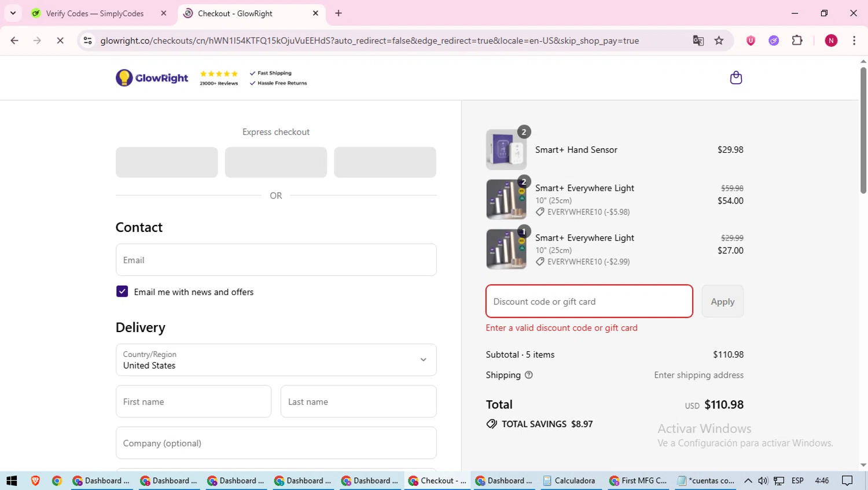View site information icon in address bar
Screen dimensions: 868x490
88,40
